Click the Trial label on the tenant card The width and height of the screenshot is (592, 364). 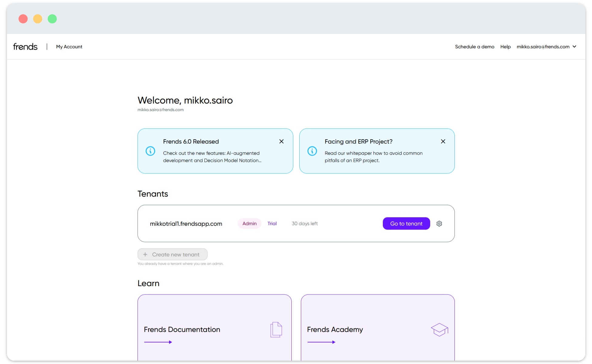[x=272, y=224]
